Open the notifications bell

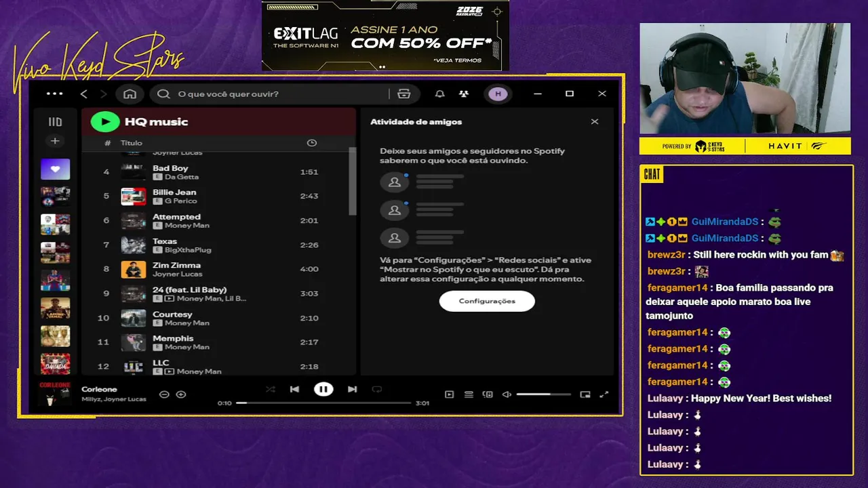click(x=440, y=94)
